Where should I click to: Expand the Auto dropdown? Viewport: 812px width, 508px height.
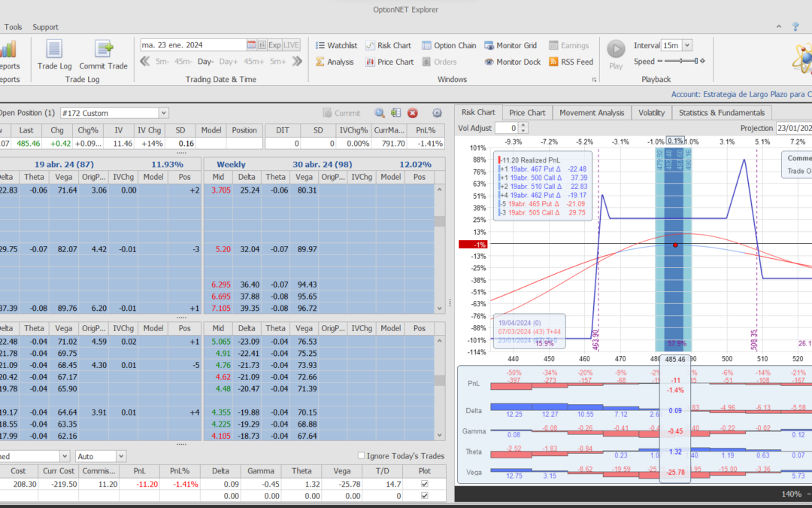click(x=120, y=456)
